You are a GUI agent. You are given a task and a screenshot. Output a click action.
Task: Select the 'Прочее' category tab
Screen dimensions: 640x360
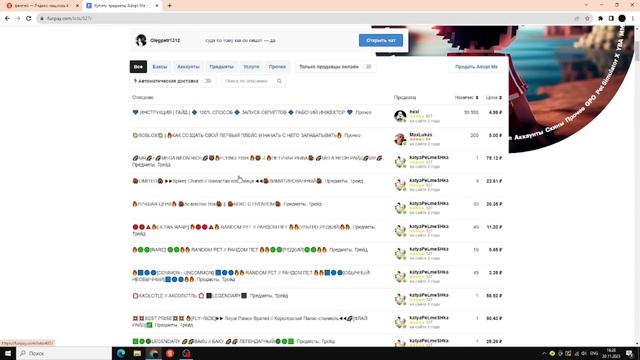point(277,67)
